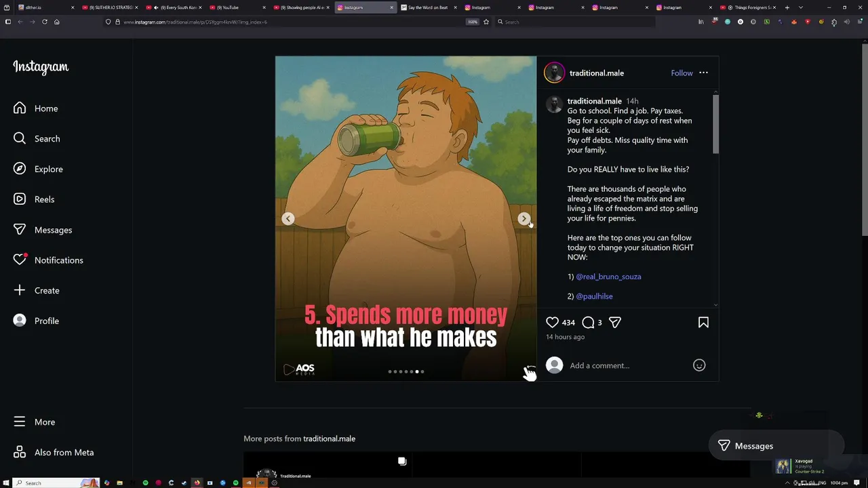Click traditional.male avatar in post header
This screenshot has height=488, width=868.
pos(554,73)
